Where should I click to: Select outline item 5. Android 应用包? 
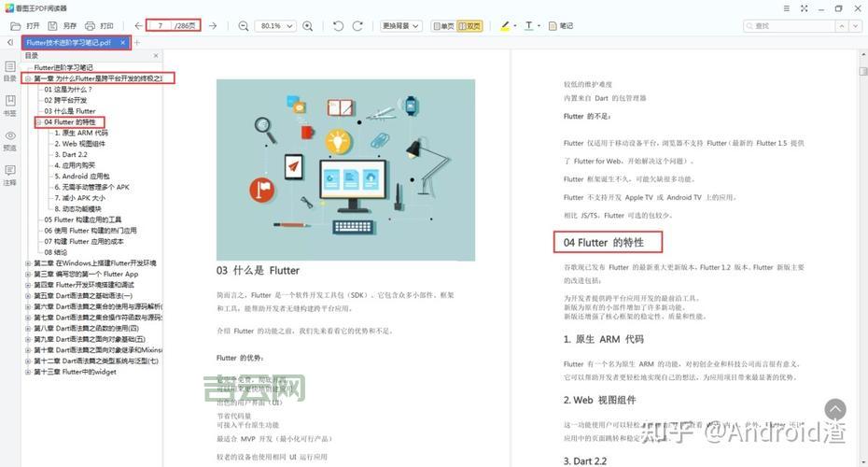81,177
